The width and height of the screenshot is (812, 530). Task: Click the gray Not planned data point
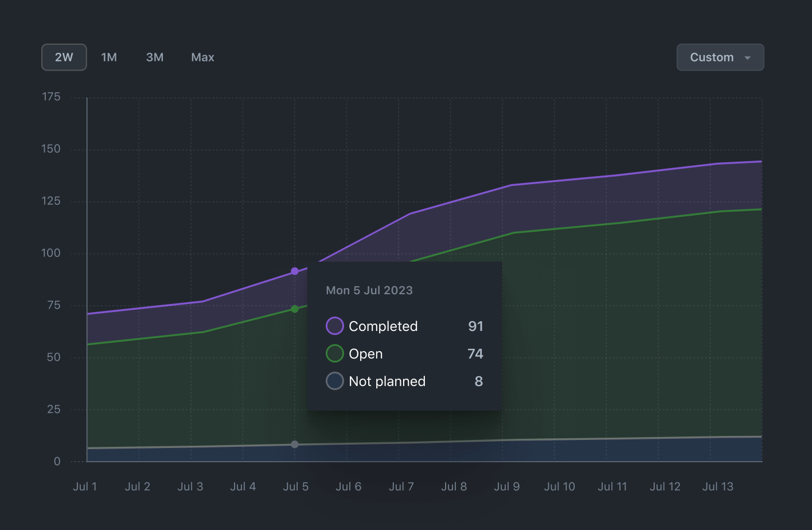(295, 445)
